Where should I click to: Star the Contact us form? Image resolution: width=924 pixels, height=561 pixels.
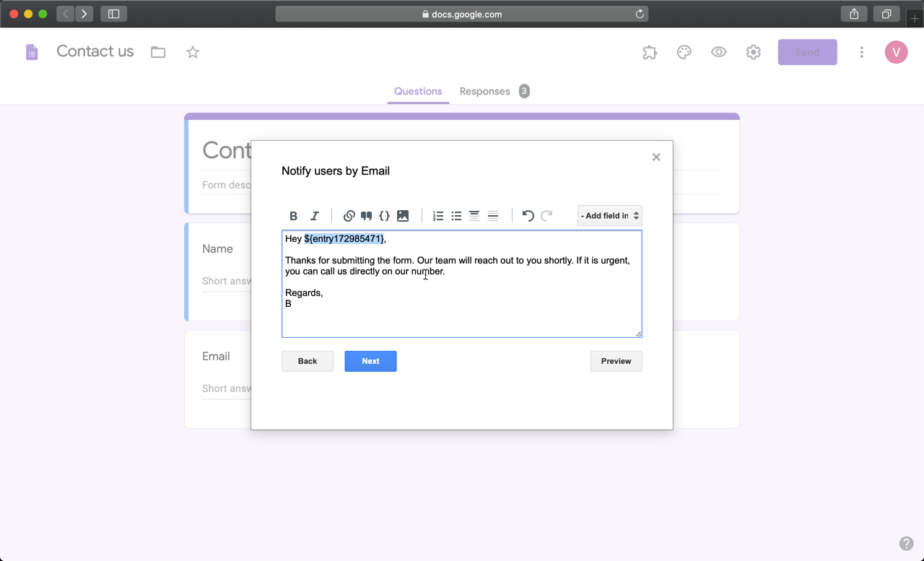point(192,52)
